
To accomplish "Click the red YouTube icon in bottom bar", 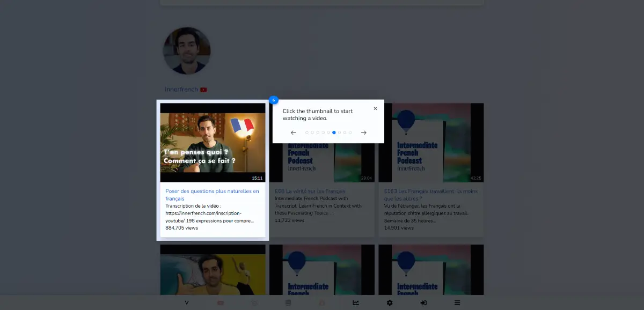I will point(221,303).
